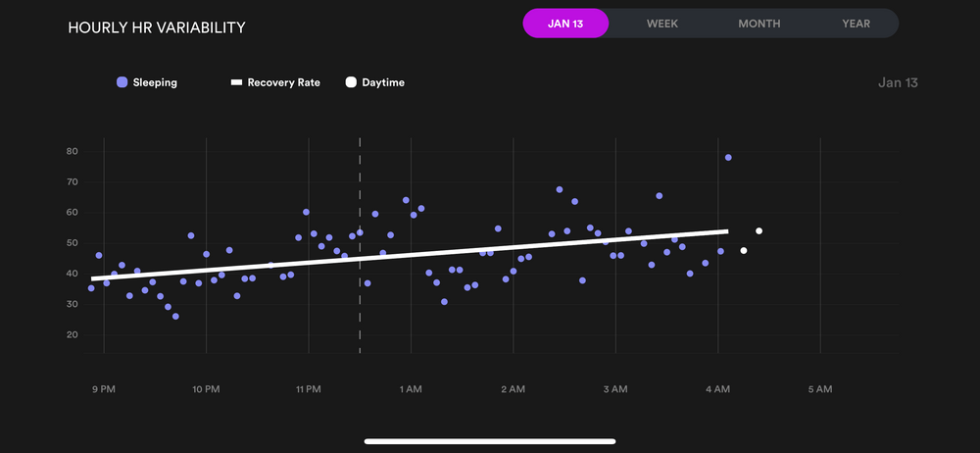Switch to the MONTH tab

click(759, 24)
